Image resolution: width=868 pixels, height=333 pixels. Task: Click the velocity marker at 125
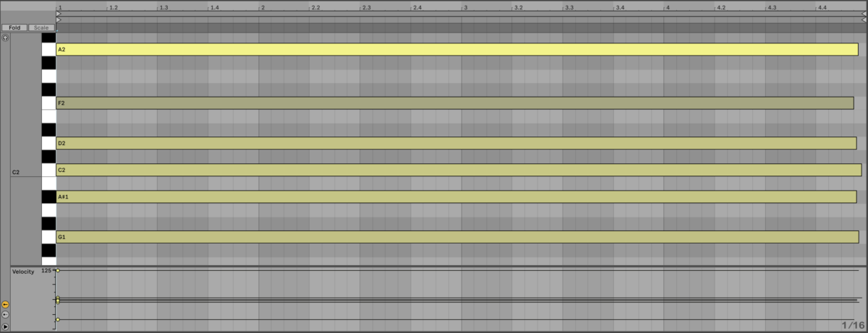coord(58,270)
